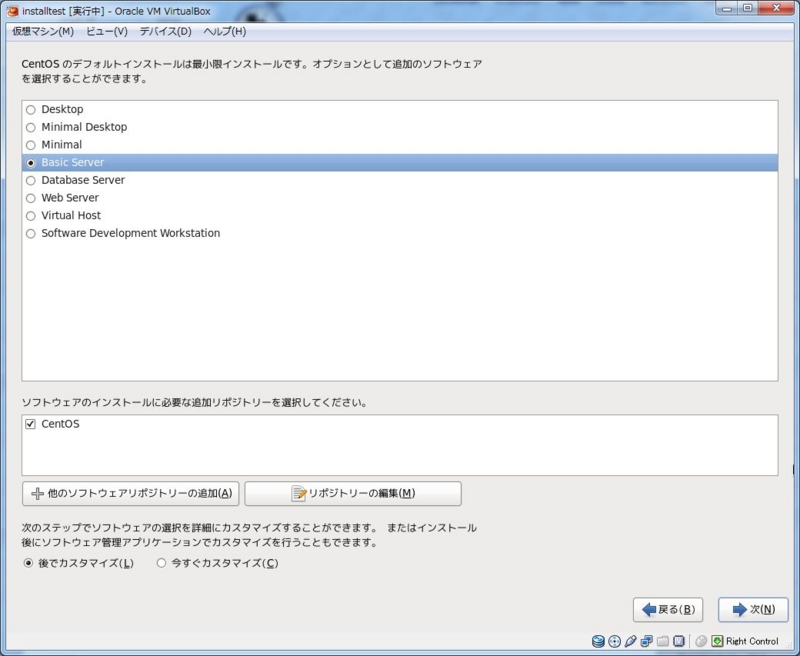Viewport: 800px width, 656px height.
Task: Select the Minimal Desktop option
Action: pos(31,128)
